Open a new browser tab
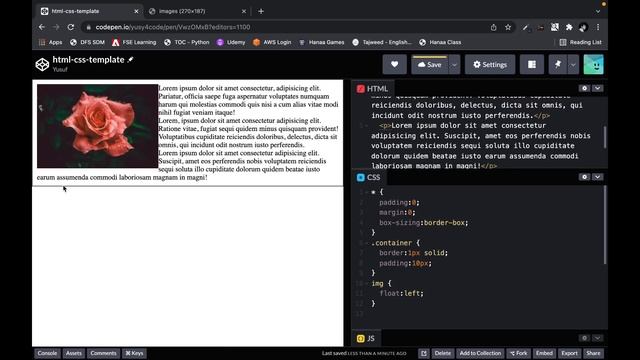The width and height of the screenshot is (640, 360). 261,11
